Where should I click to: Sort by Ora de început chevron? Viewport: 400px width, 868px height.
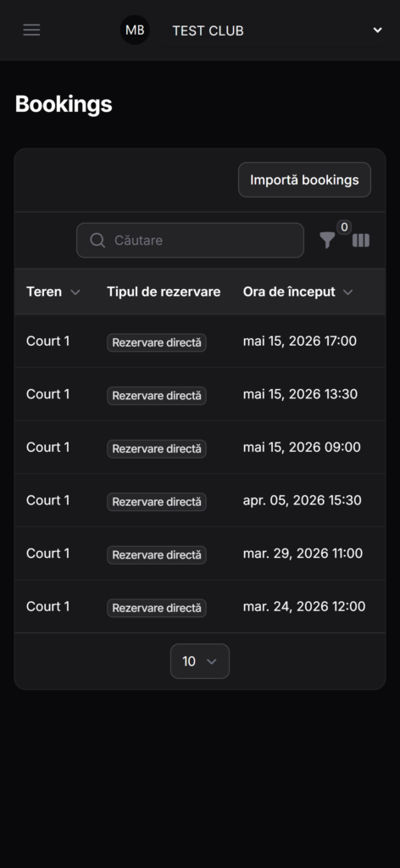coord(347,292)
